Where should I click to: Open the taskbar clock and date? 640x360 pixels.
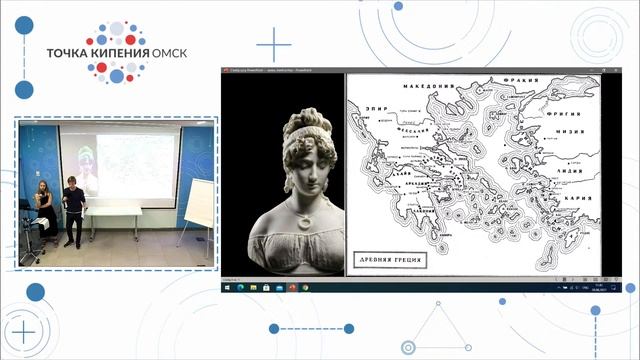599,288
